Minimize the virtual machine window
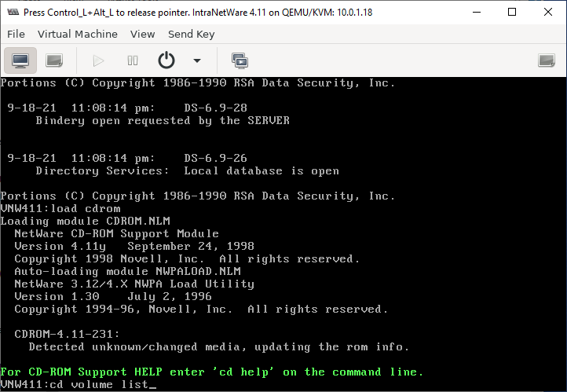Viewport: 567px width, 392px height. click(477, 13)
